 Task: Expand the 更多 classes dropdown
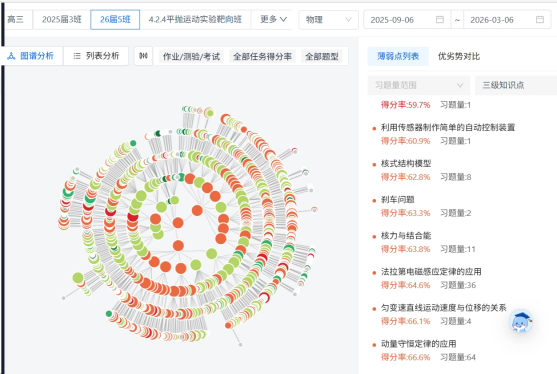tap(273, 19)
